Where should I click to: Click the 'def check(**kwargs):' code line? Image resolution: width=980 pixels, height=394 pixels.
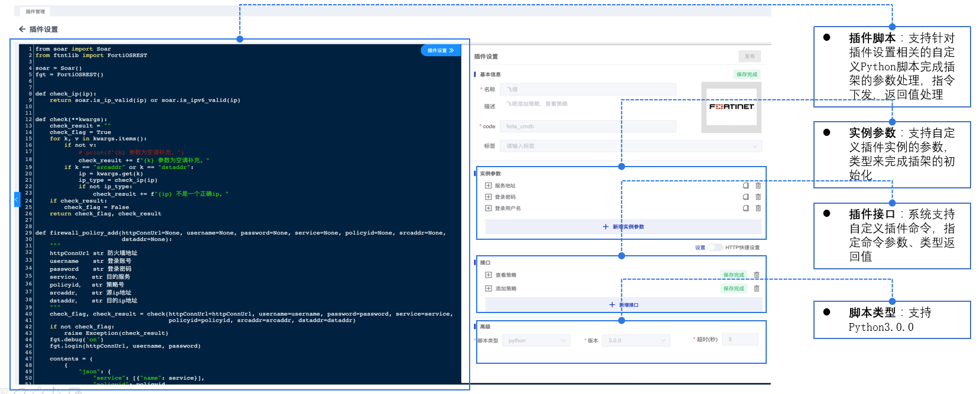pyautogui.click(x=71, y=119)
